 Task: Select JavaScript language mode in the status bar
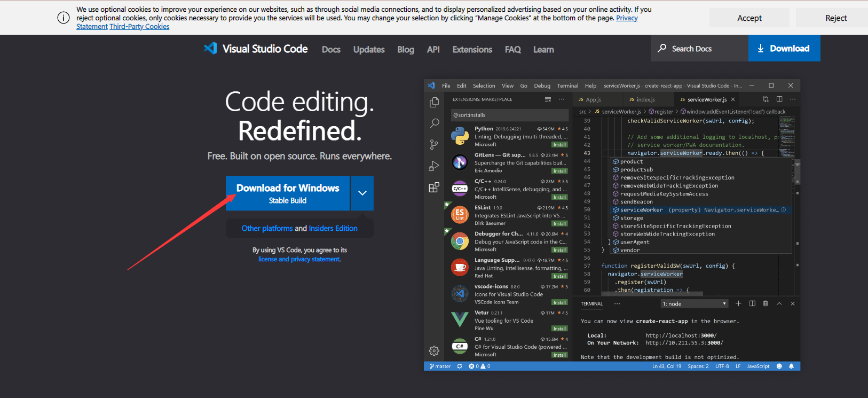point(758,366)
